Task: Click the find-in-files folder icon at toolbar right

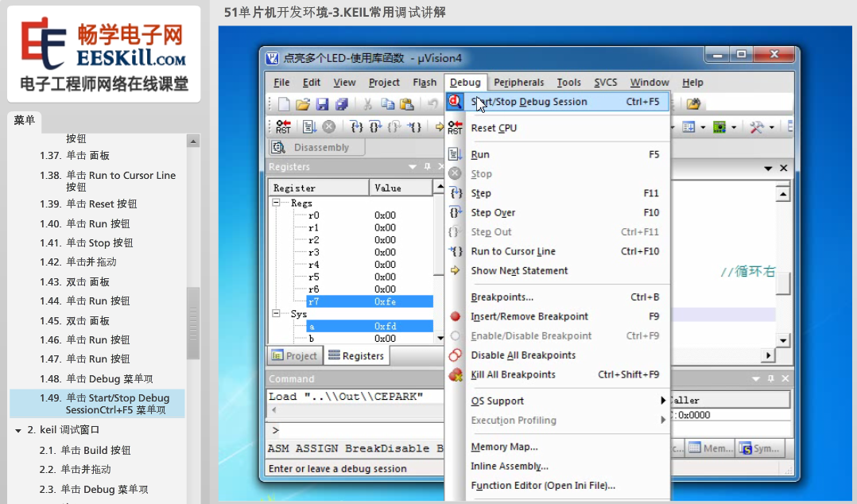Action: (x=693, y=103)
